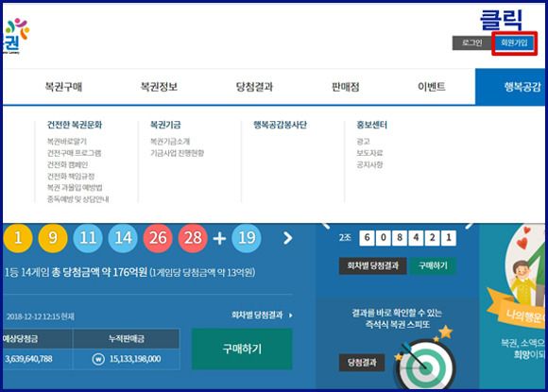Click small green 구매하기 button under 2조 numbers
The height and width of the screenshot is (392, 548).
433,265
